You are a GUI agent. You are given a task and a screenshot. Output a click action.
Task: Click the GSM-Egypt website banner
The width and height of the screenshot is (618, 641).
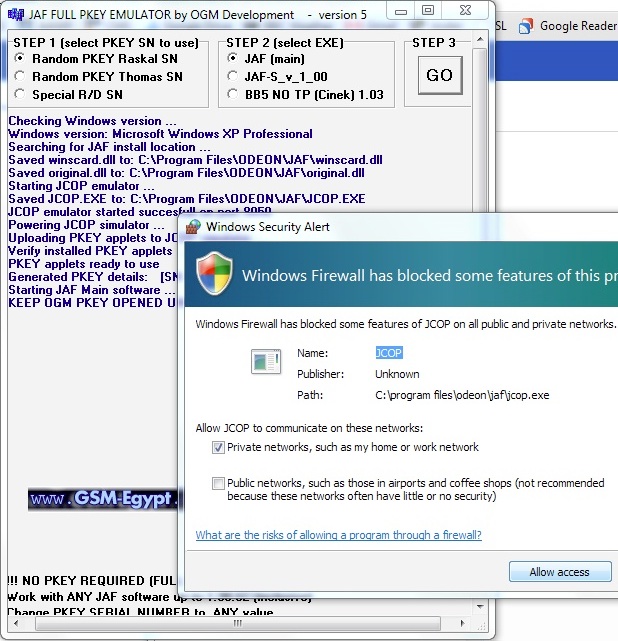(103, 499)
